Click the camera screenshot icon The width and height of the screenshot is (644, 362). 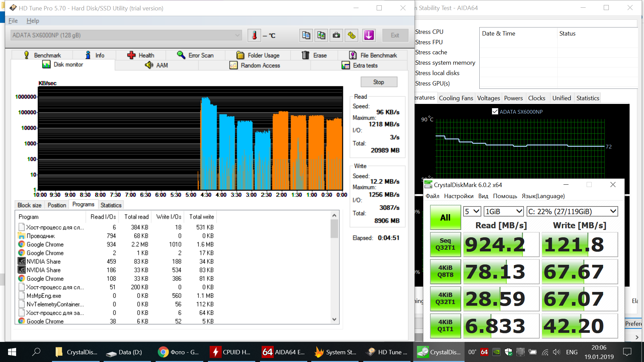336,35
